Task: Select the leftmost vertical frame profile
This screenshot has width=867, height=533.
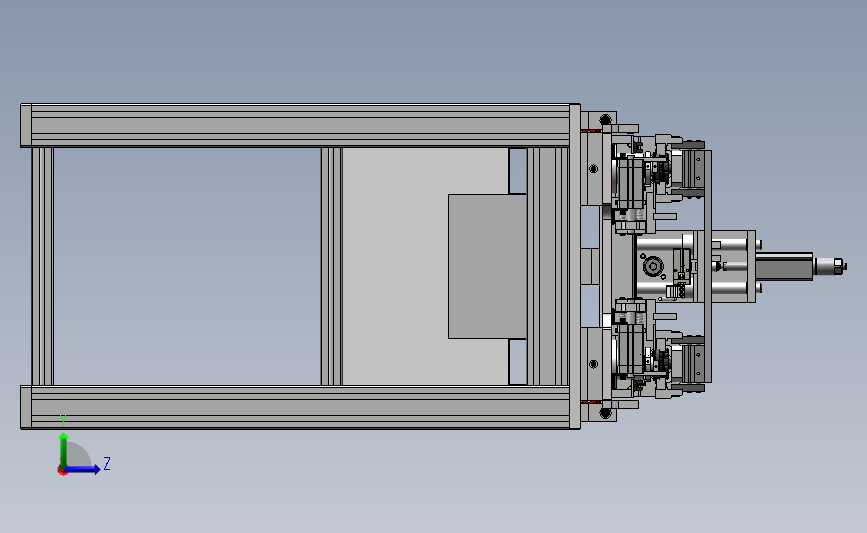Action: [x=43, y=266]
